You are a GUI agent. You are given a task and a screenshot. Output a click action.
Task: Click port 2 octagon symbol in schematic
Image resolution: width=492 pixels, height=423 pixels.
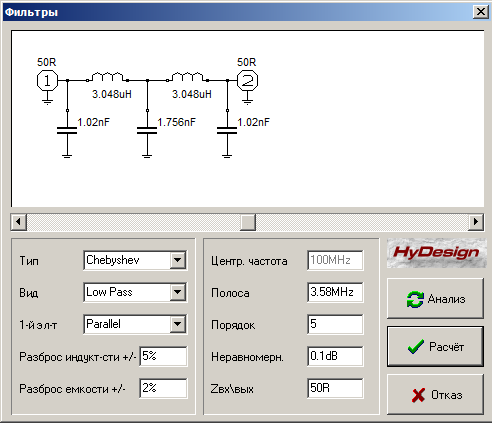pyautogui.click(x=247, y=81)
